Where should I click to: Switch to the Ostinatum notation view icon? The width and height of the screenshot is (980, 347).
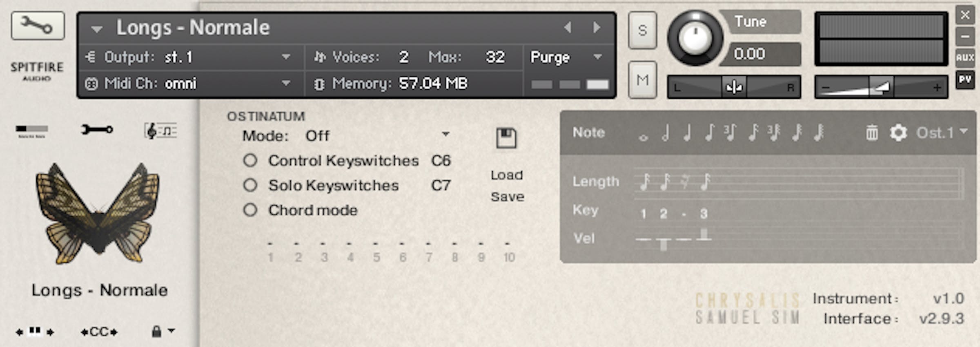(160, 130)
